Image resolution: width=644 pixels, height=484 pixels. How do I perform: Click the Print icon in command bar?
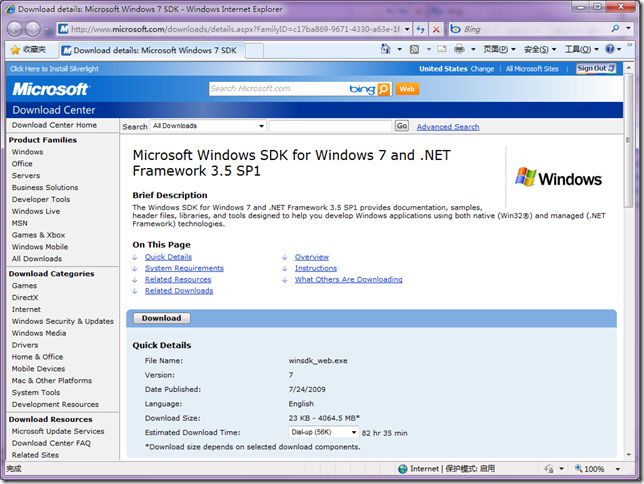pos(459,49)
